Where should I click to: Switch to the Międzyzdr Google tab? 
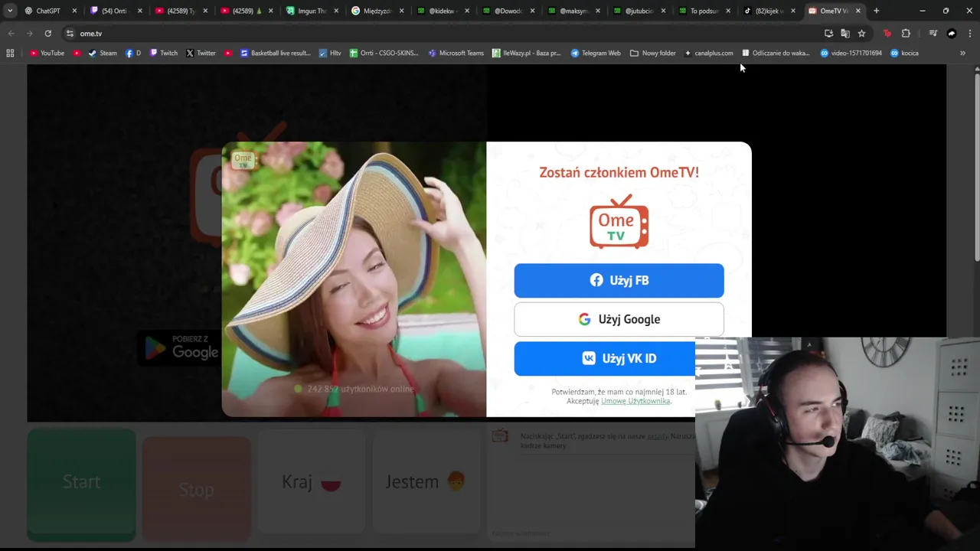pos(377,11)
